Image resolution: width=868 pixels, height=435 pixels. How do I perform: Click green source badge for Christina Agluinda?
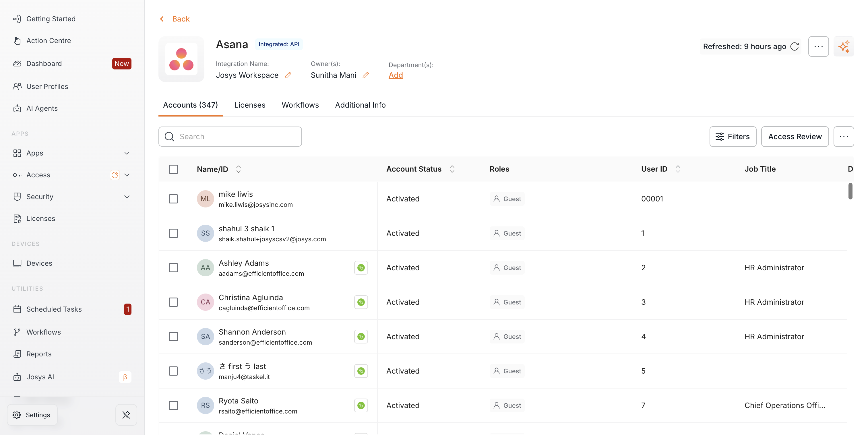361,302
